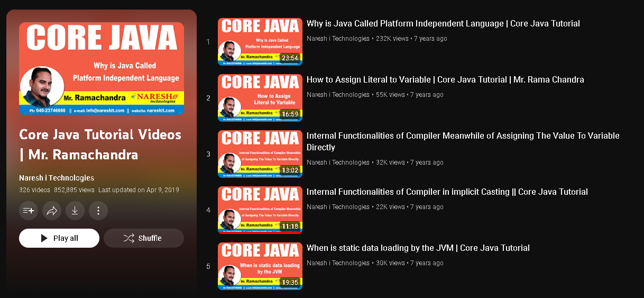644x298 pixels.
Task: Shuffle the playlist
Action: click(x=144, y=238)
